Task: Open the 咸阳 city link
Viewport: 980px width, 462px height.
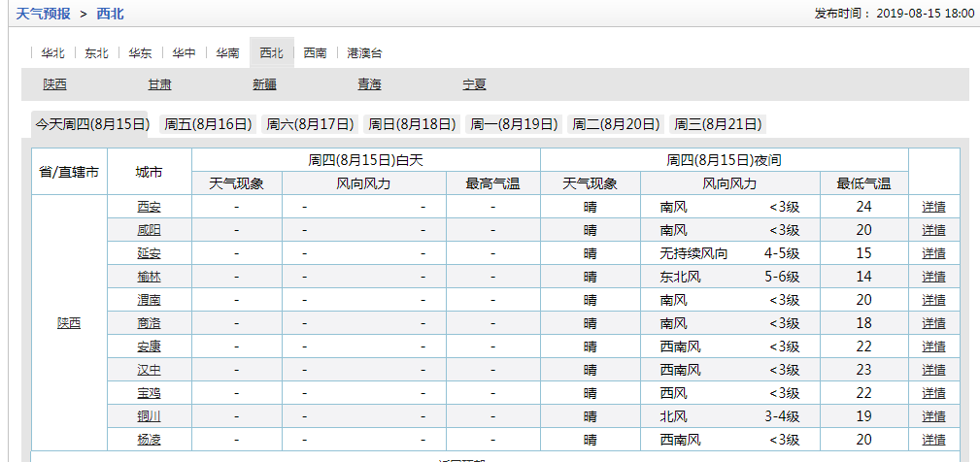Action: click(150, 230)
